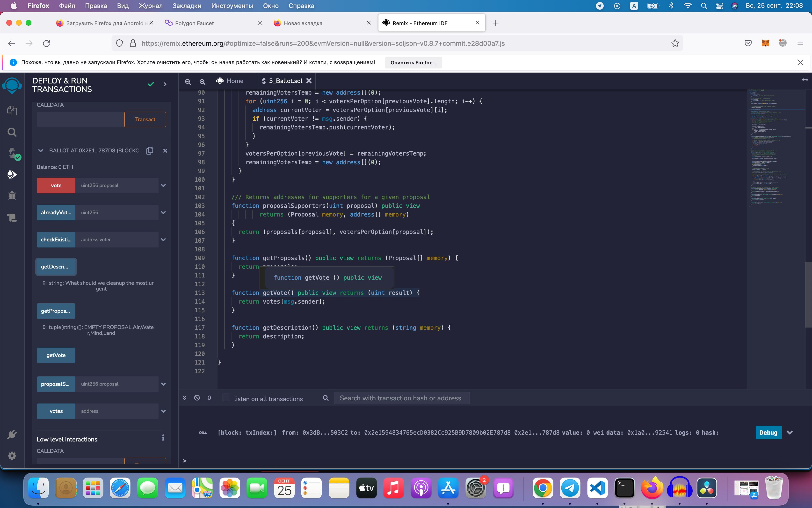812x508 pixels.
Task: Click the votes function button
Action: click(x=56, y=411)
